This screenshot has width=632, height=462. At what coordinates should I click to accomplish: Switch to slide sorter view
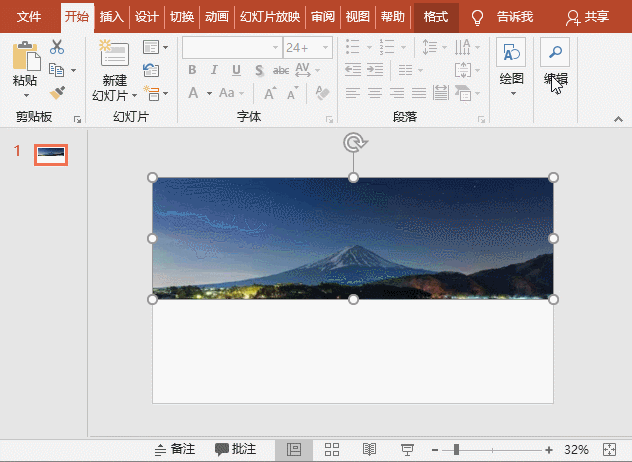[x=333, y=450]
